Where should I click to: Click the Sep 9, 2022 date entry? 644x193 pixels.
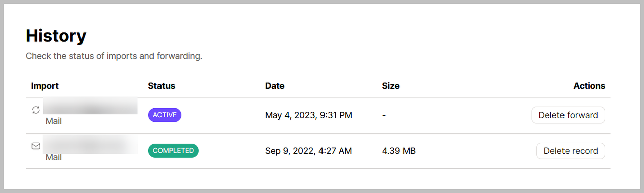coord(308,151)
